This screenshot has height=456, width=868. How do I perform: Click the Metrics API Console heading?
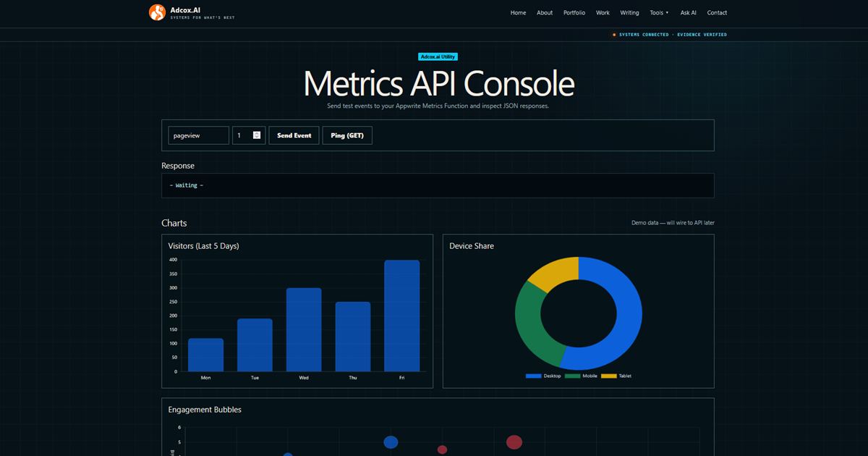click(438, 83)
